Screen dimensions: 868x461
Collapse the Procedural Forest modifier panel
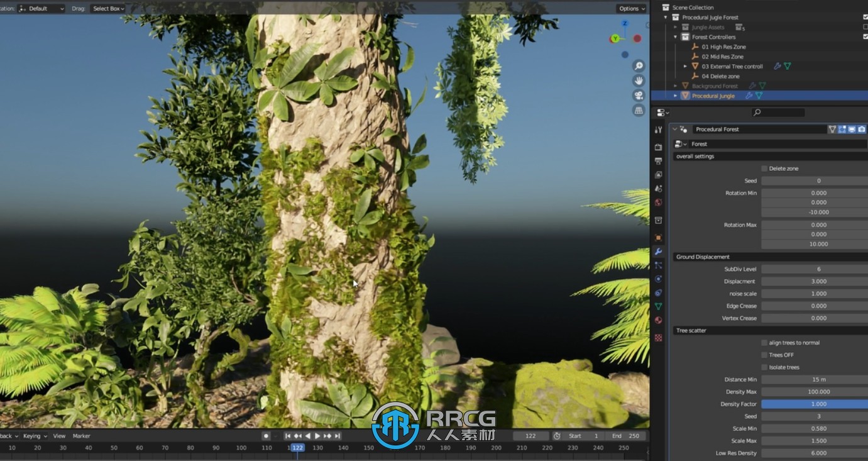coord(675,129)
